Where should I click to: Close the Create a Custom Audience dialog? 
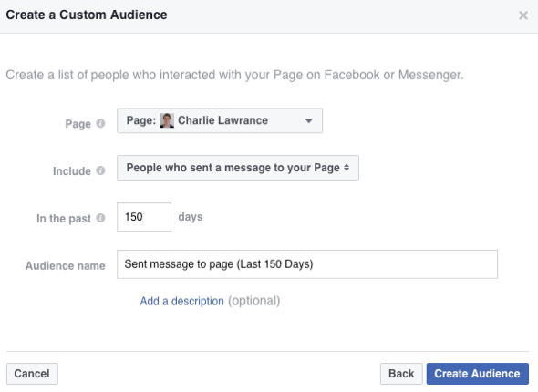523,15
